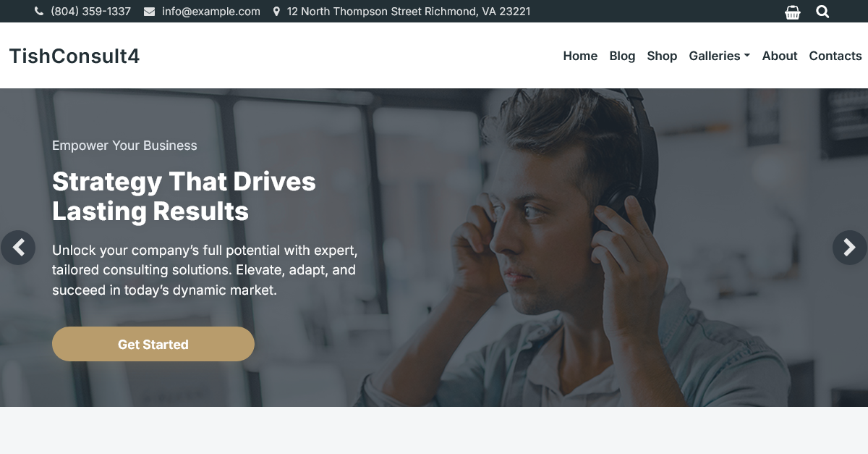Click the hero headline Strategy That Drives
The image size is (868, 454).
pos(184,181)
